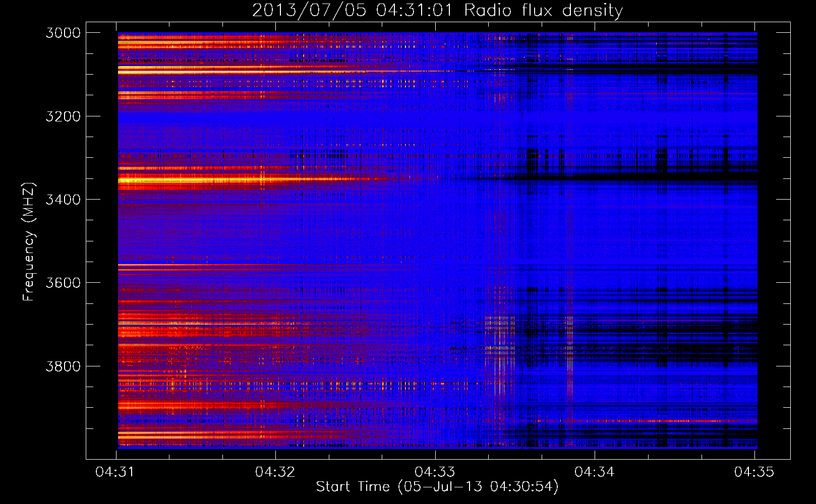The height and width of the screenshot is (504, 816).
Task: Click the 04:31 time tick label
Action: (x=115, y=472)
